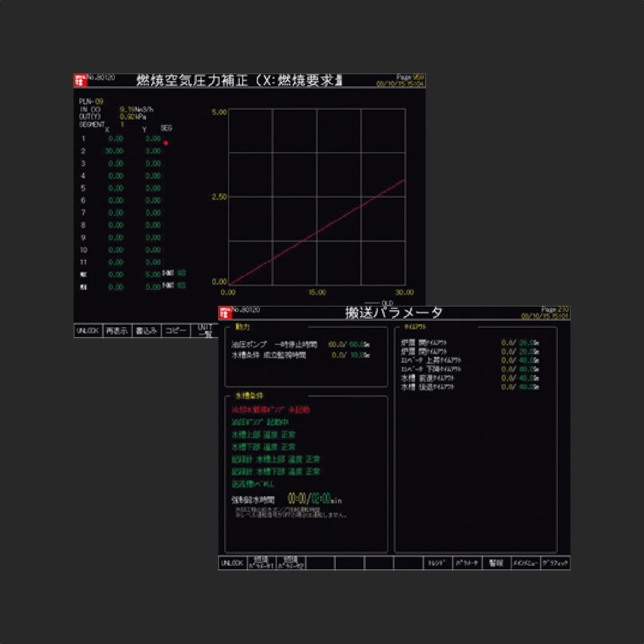
Task: Select Y value 3.00 in row 2
Action: [x=153, y=151]
